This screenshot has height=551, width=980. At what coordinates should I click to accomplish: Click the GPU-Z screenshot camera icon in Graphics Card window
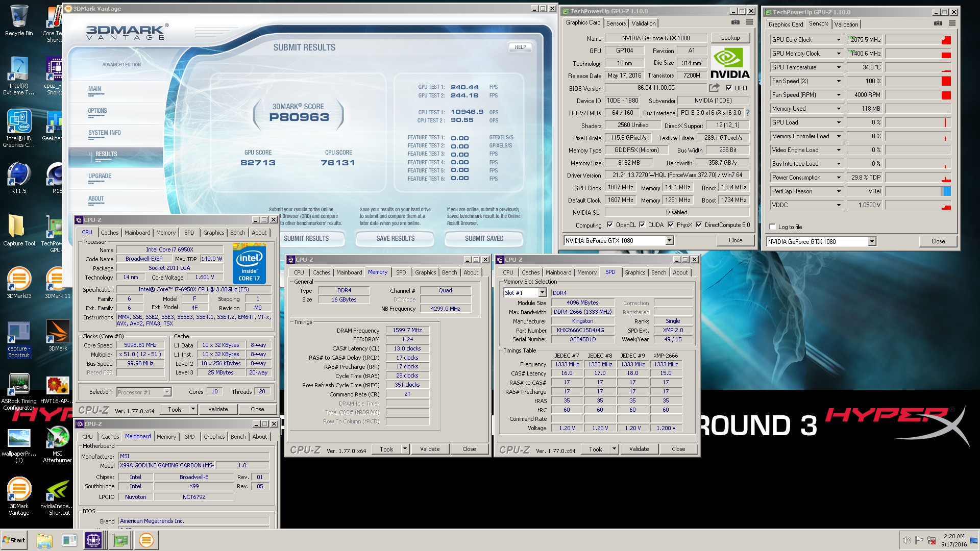click(735, 22)
